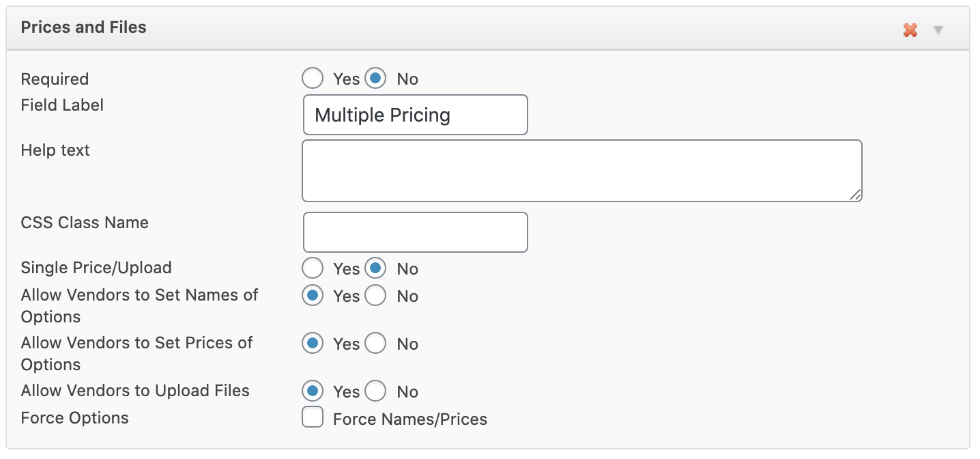The width and height of the screenshot is (980, 459).
Task: Select No for vendors setting option prices
Action: pos(376,344)
